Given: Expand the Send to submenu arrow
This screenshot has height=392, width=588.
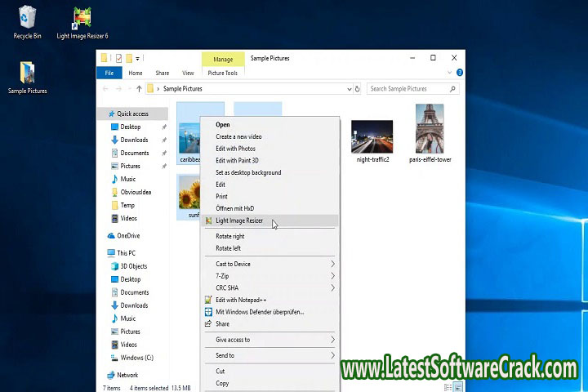Looking at the screenshot, I should point(332,355).
